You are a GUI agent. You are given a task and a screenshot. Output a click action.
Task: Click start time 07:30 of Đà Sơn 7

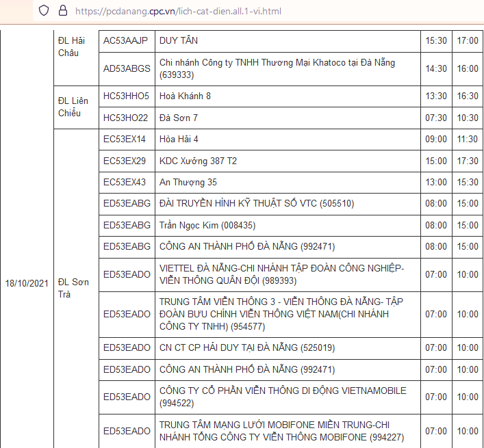[436, 118]
